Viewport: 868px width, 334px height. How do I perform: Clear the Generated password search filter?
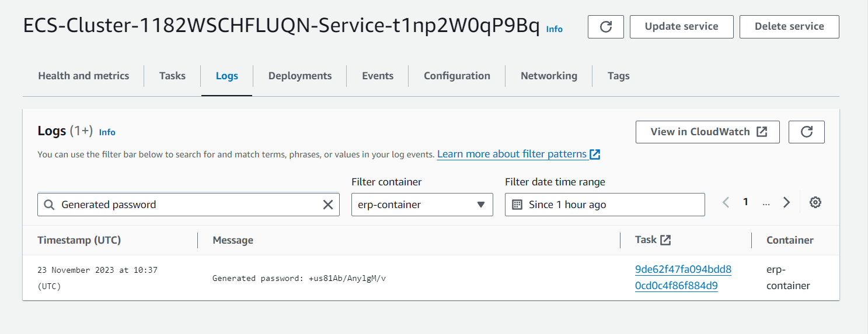point(328,205)
